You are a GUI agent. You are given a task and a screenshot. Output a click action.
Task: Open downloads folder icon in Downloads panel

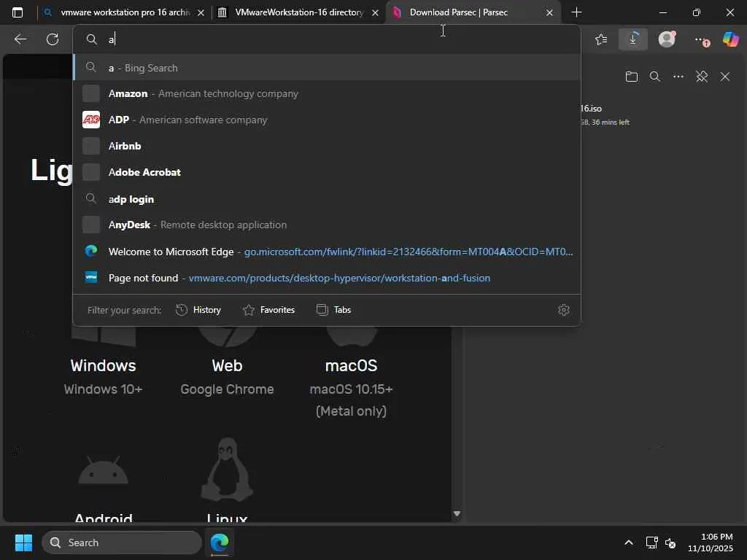tap(632, 77)
